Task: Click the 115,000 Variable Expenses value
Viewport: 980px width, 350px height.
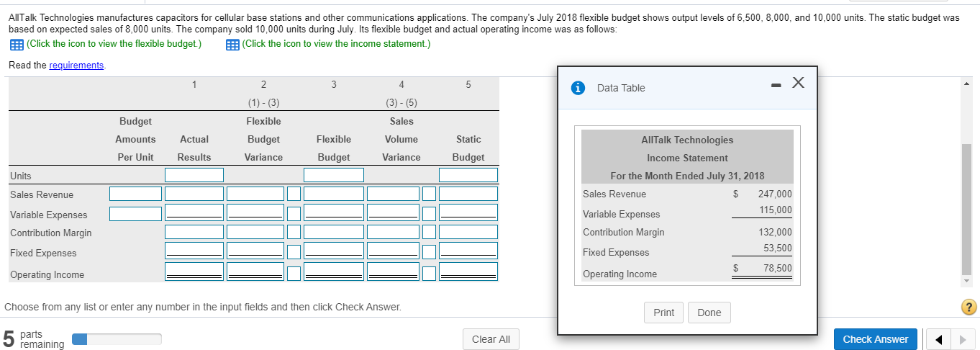Action: pos(774,210)
